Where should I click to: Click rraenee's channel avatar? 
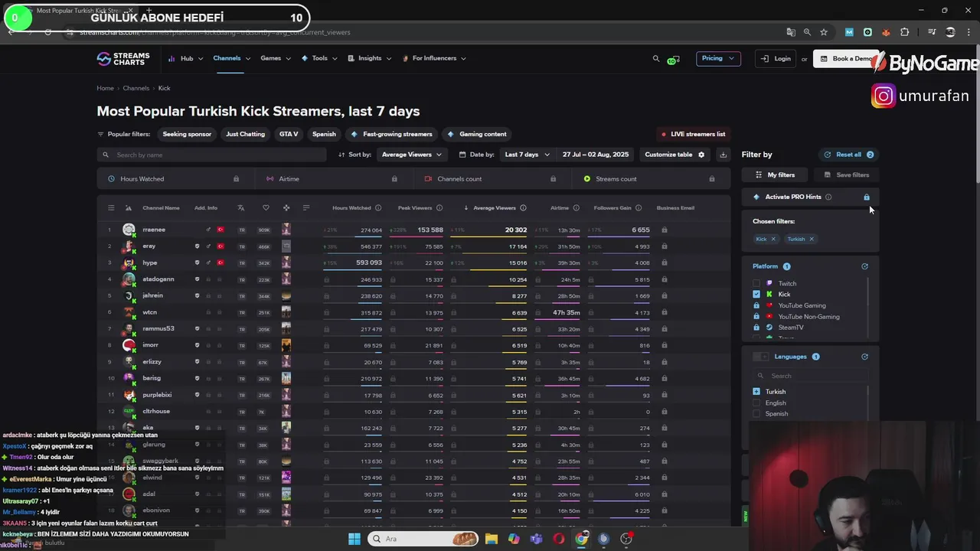129,230
